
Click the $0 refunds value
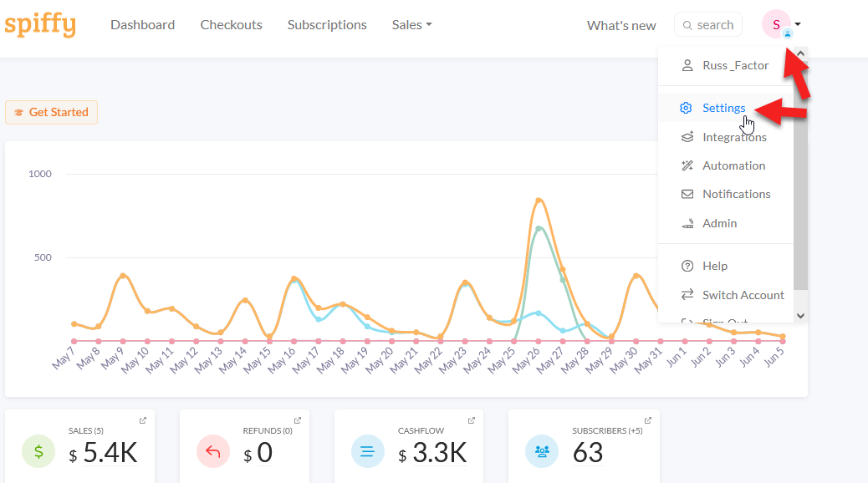[258, 453]
